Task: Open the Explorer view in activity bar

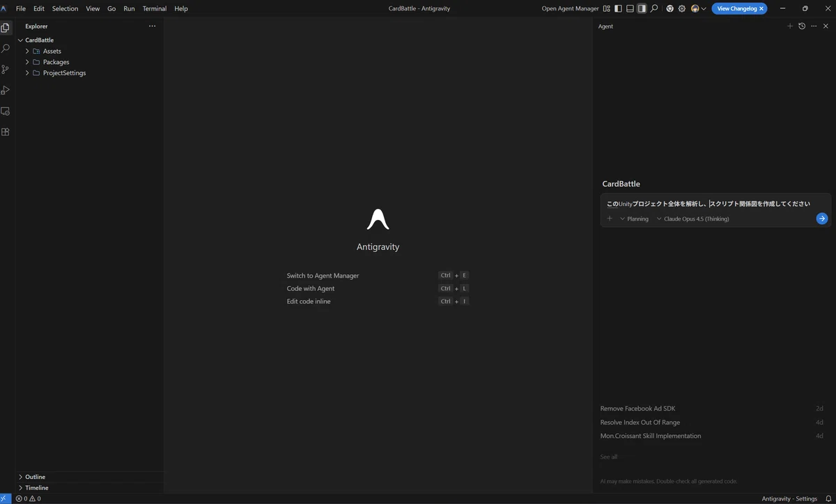Action: click(x=6, y=28)
